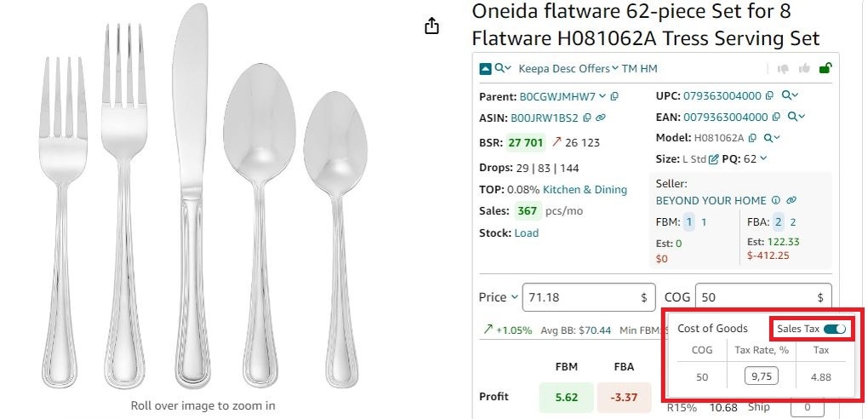Copy the ASIN B00JRW1BS2

[587, 118]
